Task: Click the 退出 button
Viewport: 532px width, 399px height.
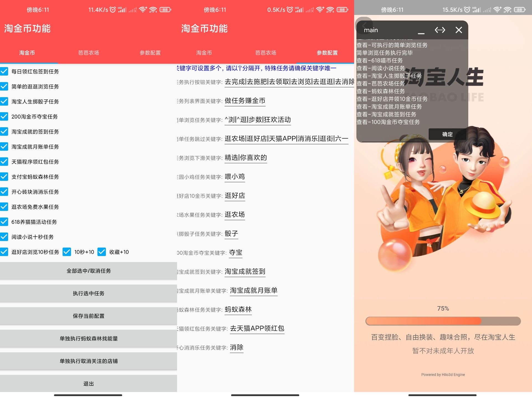Action: pos(89,383)
